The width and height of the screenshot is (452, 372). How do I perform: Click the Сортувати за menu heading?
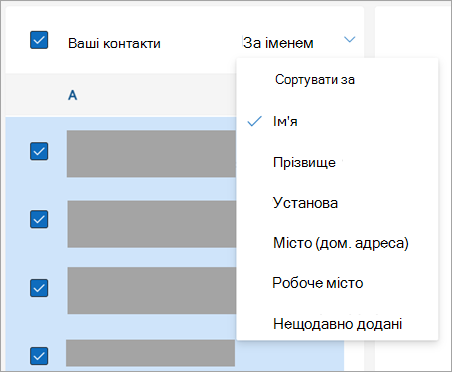(x=315, y=80)
